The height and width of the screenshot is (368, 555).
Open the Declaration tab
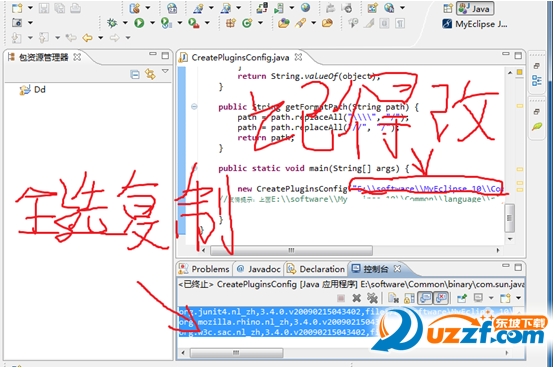click(316, 269)
